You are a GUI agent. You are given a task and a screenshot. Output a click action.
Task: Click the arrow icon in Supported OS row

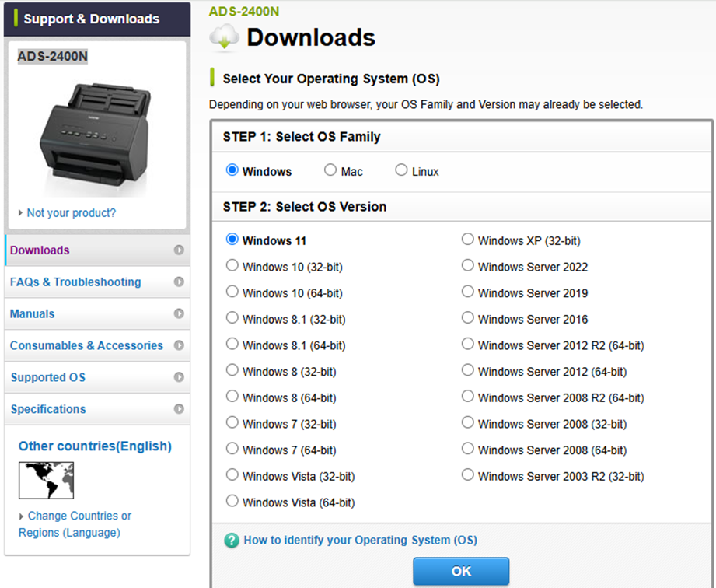[x=179, y=377]
